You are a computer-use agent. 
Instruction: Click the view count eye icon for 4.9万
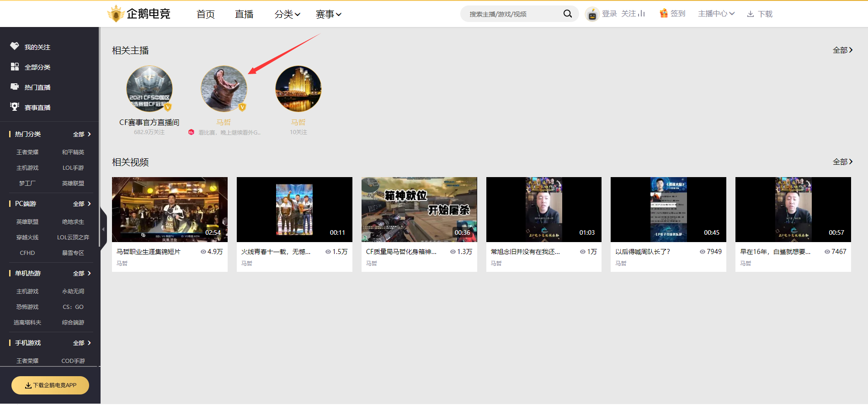[203, 252]
